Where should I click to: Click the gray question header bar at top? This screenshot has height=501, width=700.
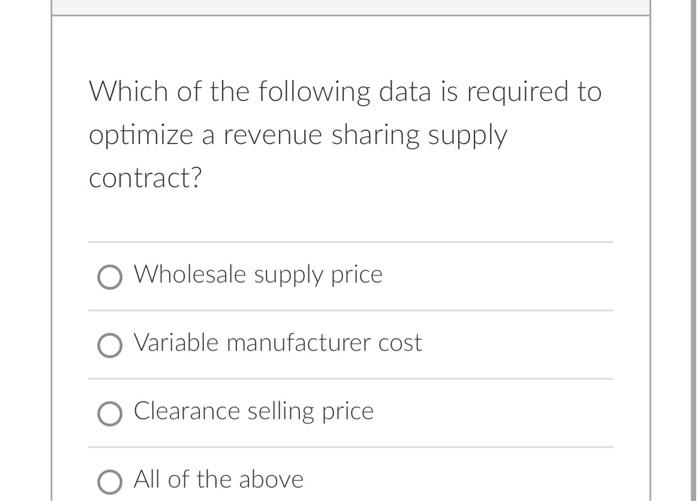pyautogui.click(x=350, y=8)
